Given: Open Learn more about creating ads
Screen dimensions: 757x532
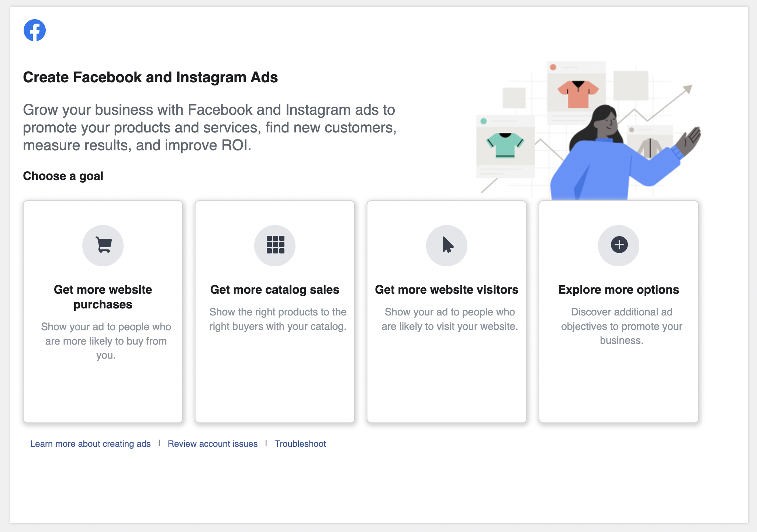Looking at the screenshot, I should click(x=90, y=444).
